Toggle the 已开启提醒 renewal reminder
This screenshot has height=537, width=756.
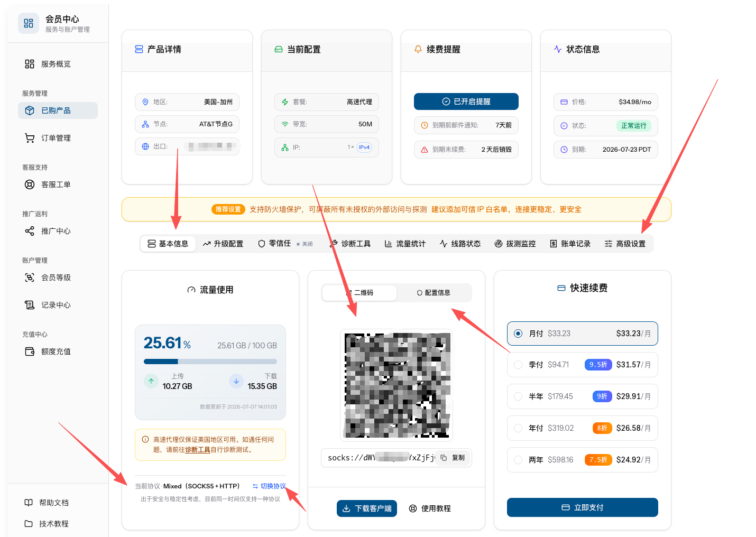466,101
